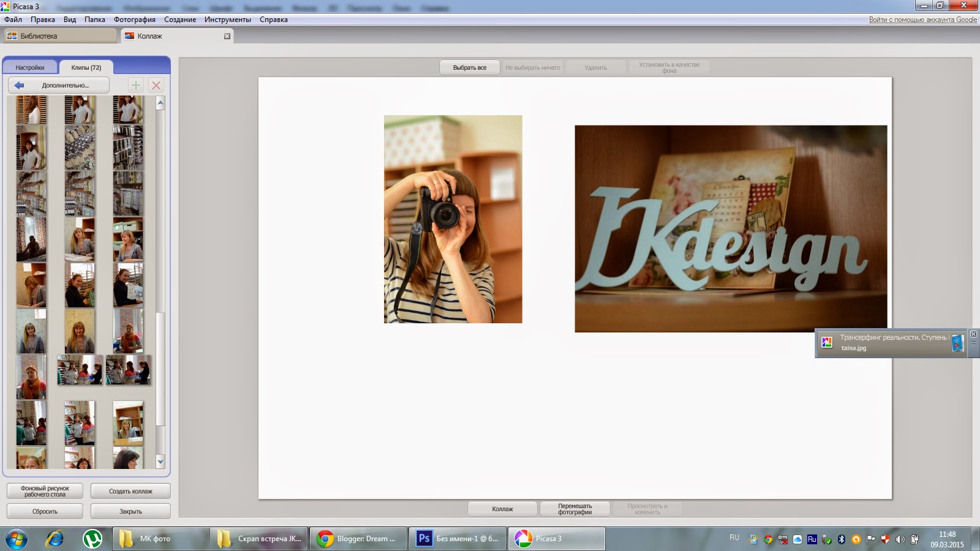This screenshot has height=551, width=980.
Task: Click the Перемешать фотографии button
Action: (x=575, y=509)
